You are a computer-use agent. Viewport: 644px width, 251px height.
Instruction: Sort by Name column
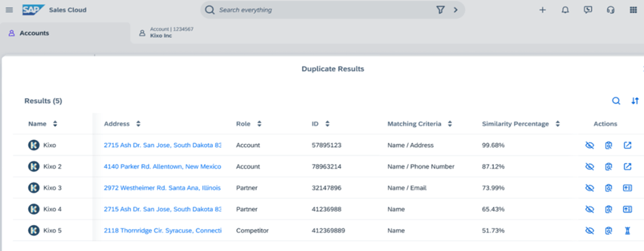[x=55, y=123]
